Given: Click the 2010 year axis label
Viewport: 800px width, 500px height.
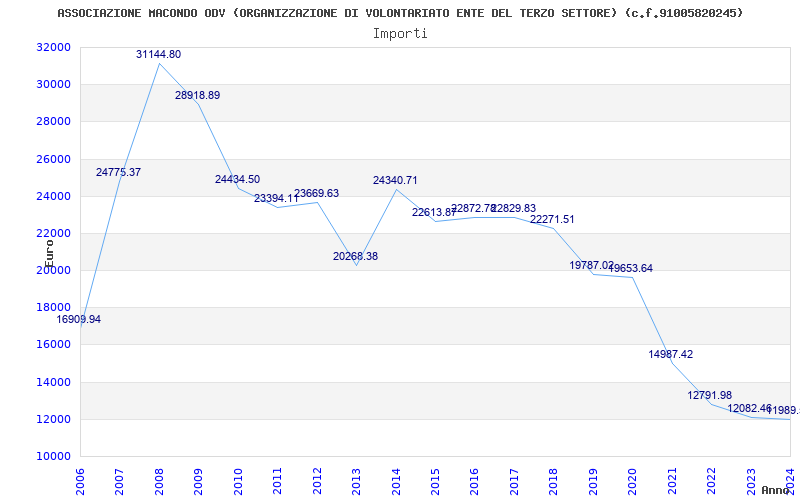Looking at the screenshot, I should tap(238, 480).
